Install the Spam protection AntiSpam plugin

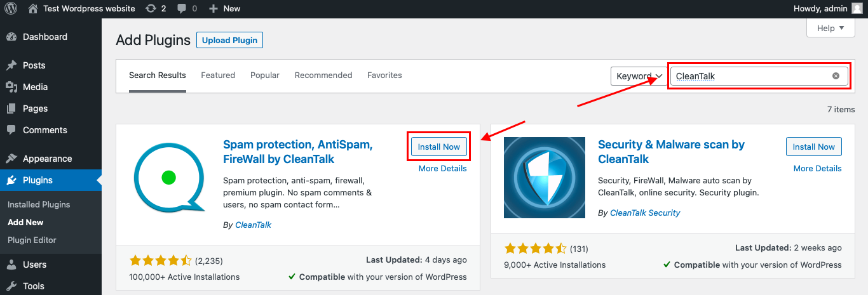pyautogui.click(x=438, y=147)
